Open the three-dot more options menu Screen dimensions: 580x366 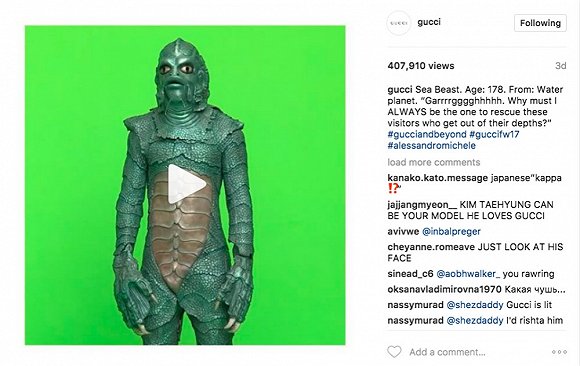click(559, 352)
